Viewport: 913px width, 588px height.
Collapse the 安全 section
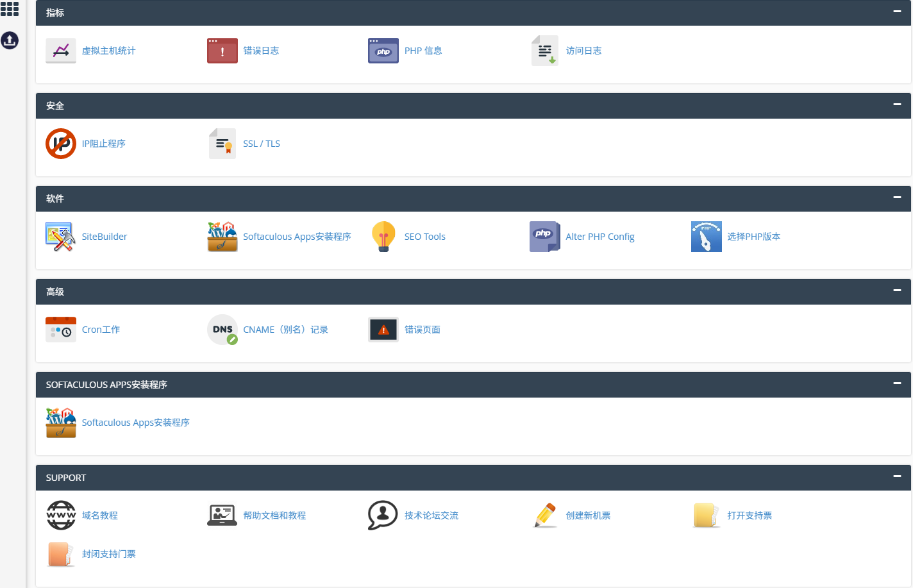pyautogui.click(x=897, y=105)
